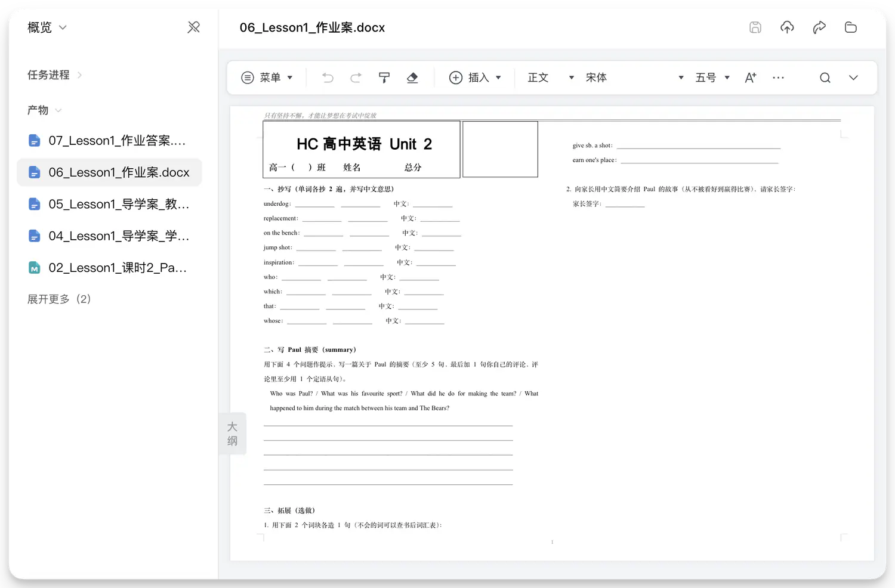Click the increase font size icon
895x588 pixels.
coord(751,78)
